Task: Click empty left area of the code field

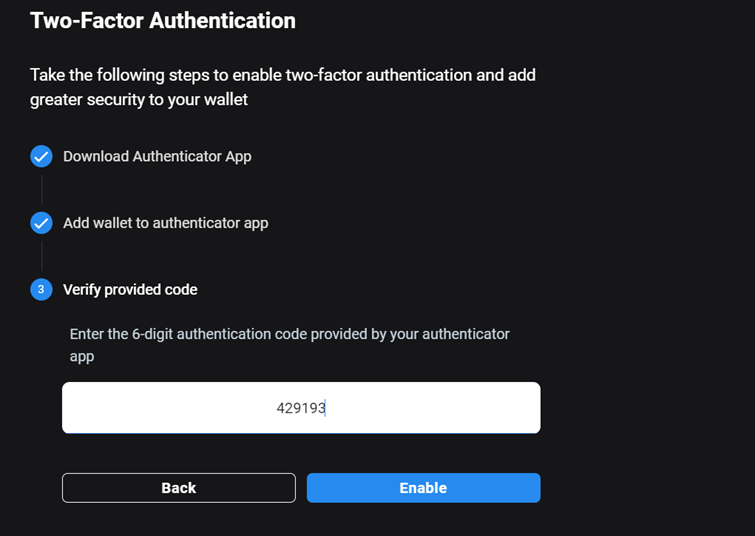Action: (169, 408)
